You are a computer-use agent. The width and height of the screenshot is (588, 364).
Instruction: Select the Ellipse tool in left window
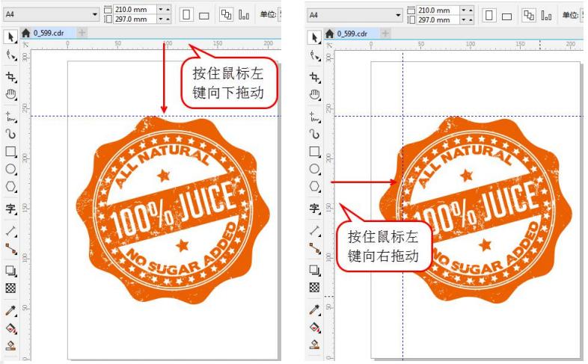[x=11, y=169]
